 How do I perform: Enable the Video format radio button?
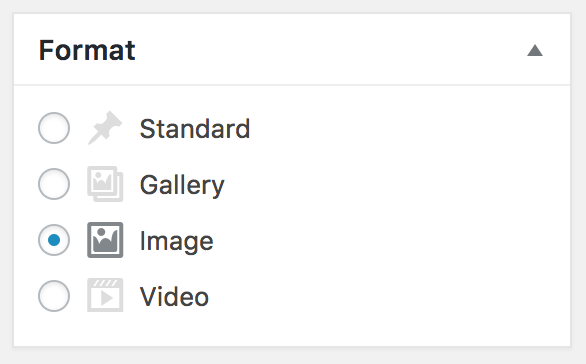click(54, 296)
